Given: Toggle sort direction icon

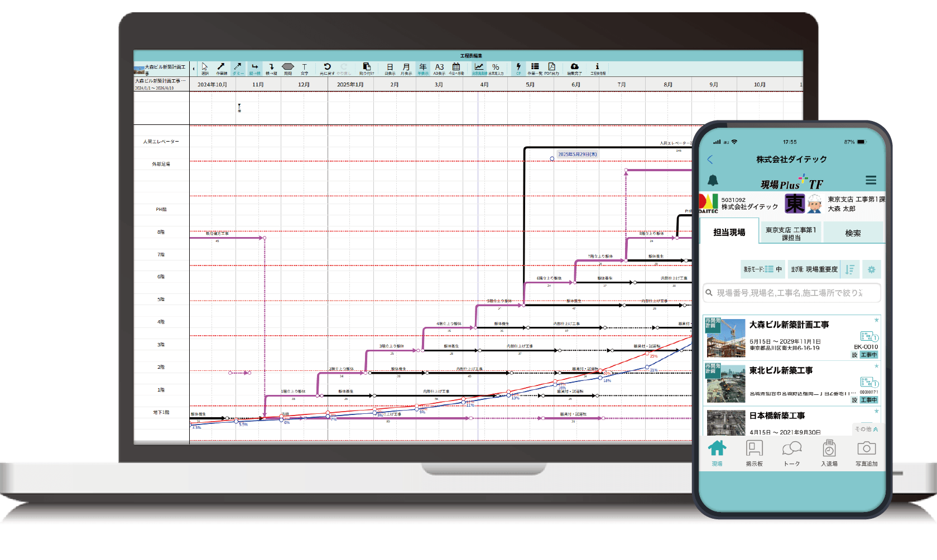Looking at the screenshot, I should pos(849,269).
